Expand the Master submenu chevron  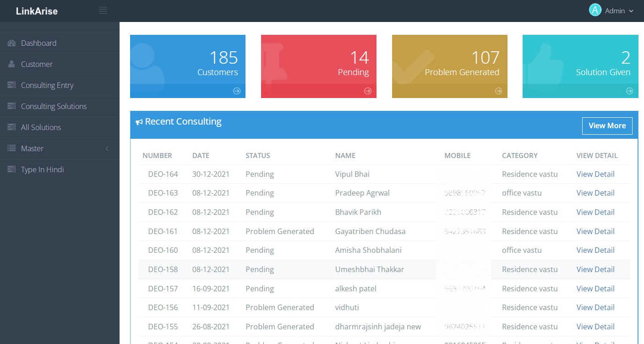[107, 148]
